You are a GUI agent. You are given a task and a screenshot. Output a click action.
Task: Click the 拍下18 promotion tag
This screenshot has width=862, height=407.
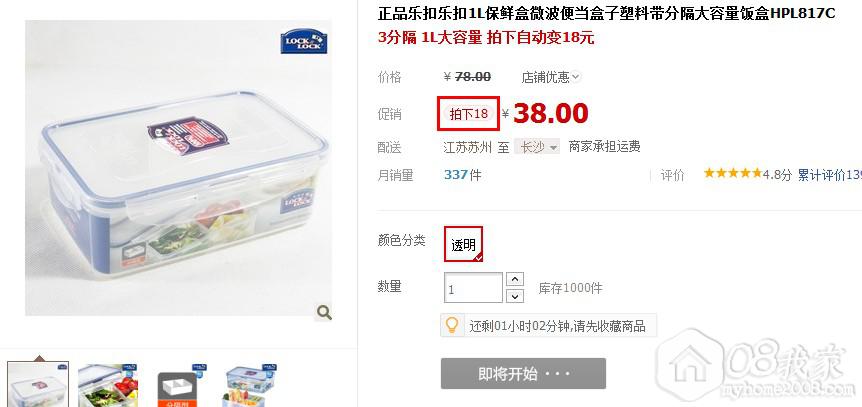[x=468, y=114]
